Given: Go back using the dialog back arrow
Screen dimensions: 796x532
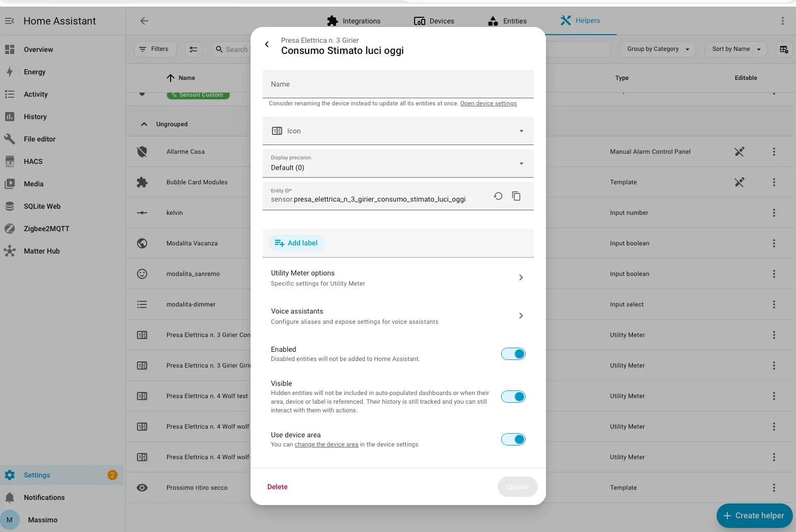Looking at the screenshot, I should [267, 45].
